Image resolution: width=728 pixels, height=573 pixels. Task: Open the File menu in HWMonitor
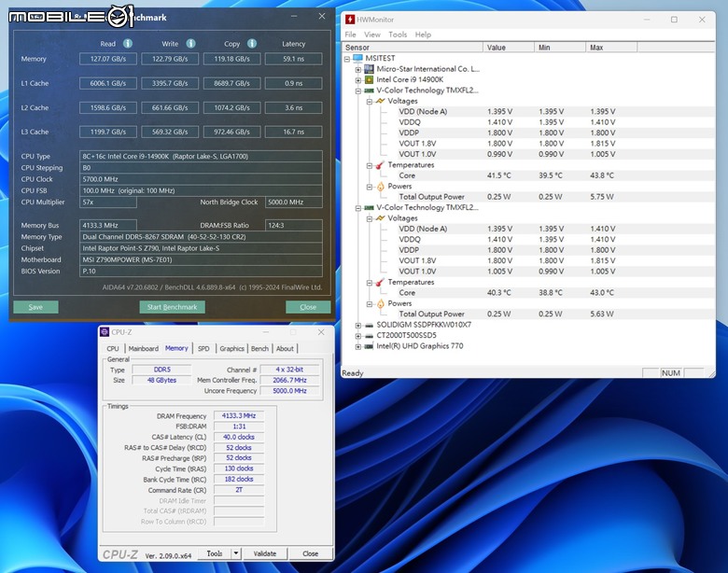click(350, 35)
